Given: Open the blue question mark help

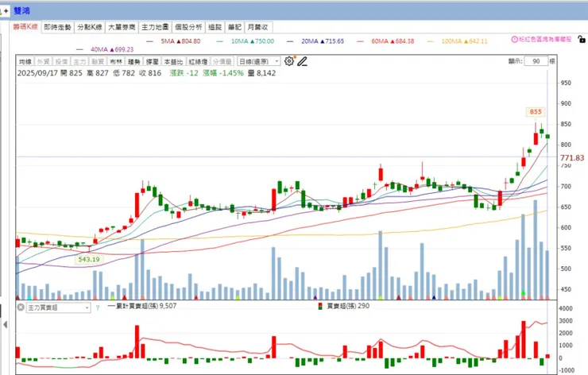Looking at the screenshot, I should pyautogui.click(x=98, y=308).
